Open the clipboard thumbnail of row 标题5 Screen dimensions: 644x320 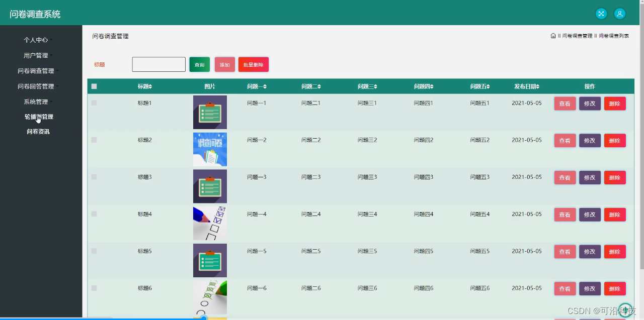210,260
